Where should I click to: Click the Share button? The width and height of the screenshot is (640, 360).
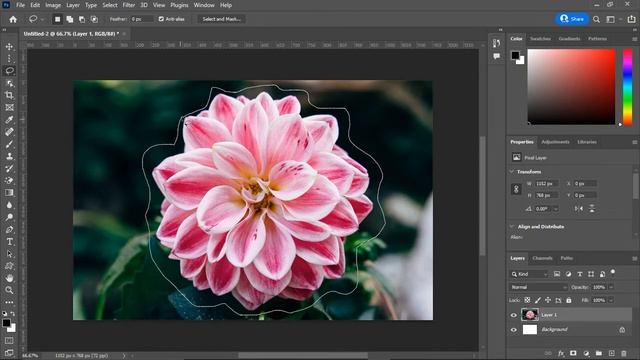click(x=572, y=19)
